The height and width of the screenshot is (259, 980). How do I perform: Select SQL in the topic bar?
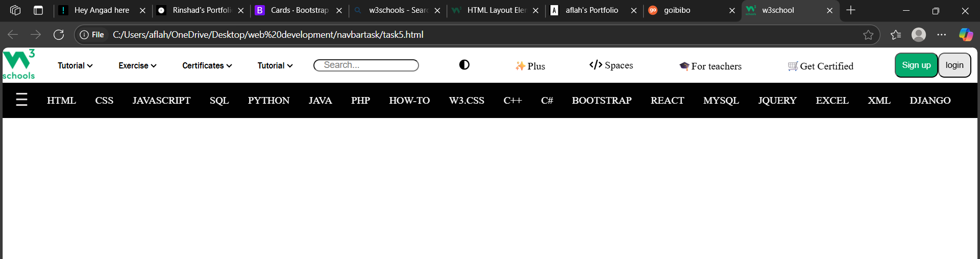219,101
